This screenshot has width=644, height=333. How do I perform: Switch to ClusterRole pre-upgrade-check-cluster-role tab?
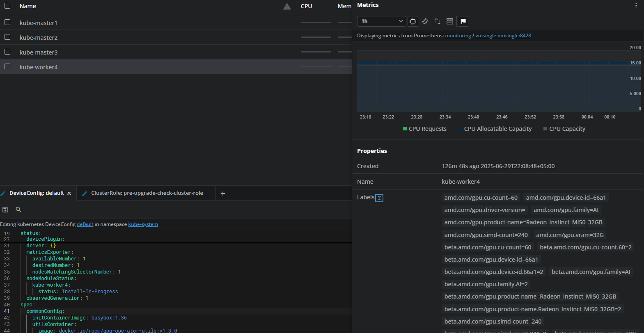147,193
